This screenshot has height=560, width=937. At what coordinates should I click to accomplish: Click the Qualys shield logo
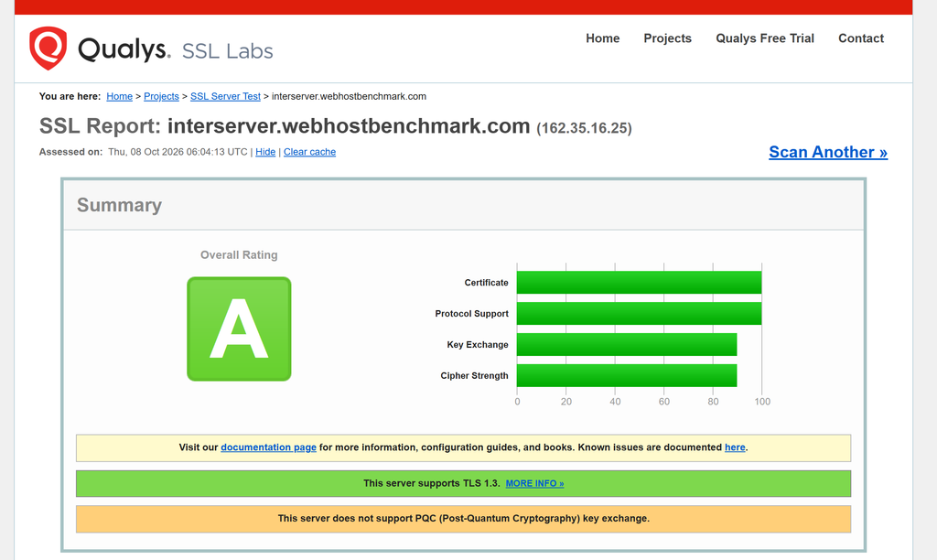pos(48,48)
